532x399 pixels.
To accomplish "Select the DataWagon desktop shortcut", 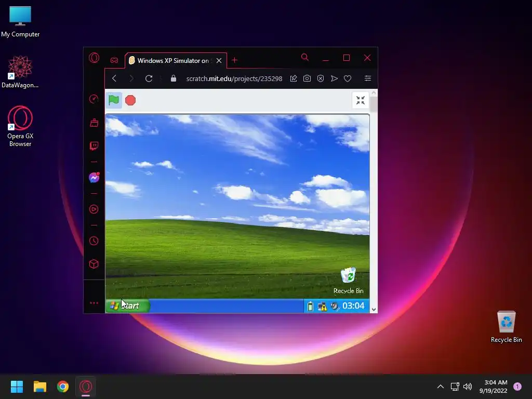I will point(20,72).
